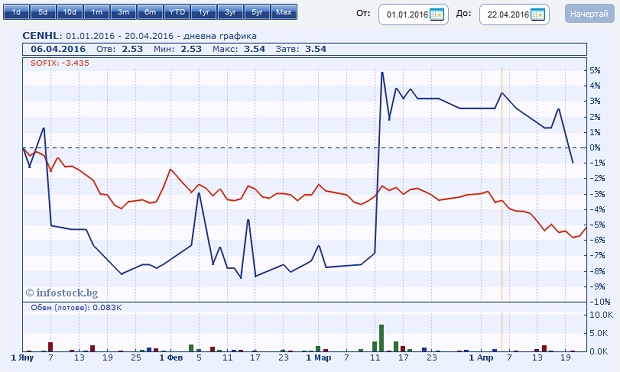Open the calendar icon for the От date
The height and width of the screenshot is (372, 620).
(437, 15)
